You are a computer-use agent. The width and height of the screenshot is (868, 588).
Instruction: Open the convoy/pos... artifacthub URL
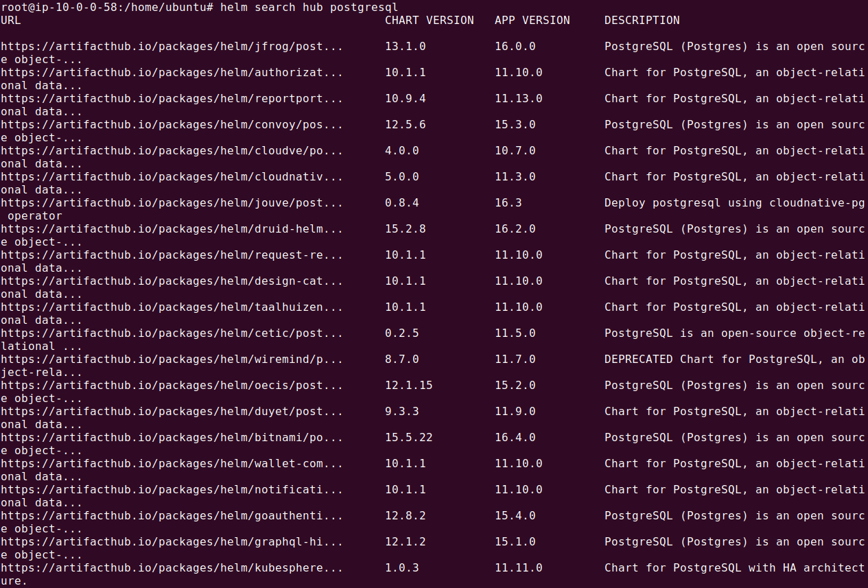(x=172, y=125)
